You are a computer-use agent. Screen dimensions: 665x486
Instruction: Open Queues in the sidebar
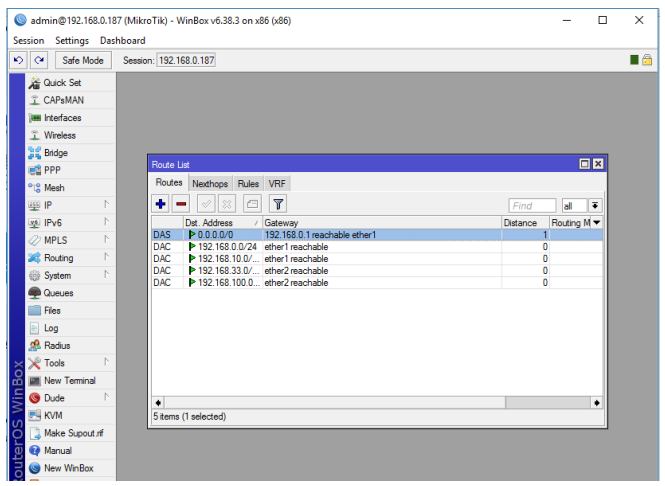(71, 293)
